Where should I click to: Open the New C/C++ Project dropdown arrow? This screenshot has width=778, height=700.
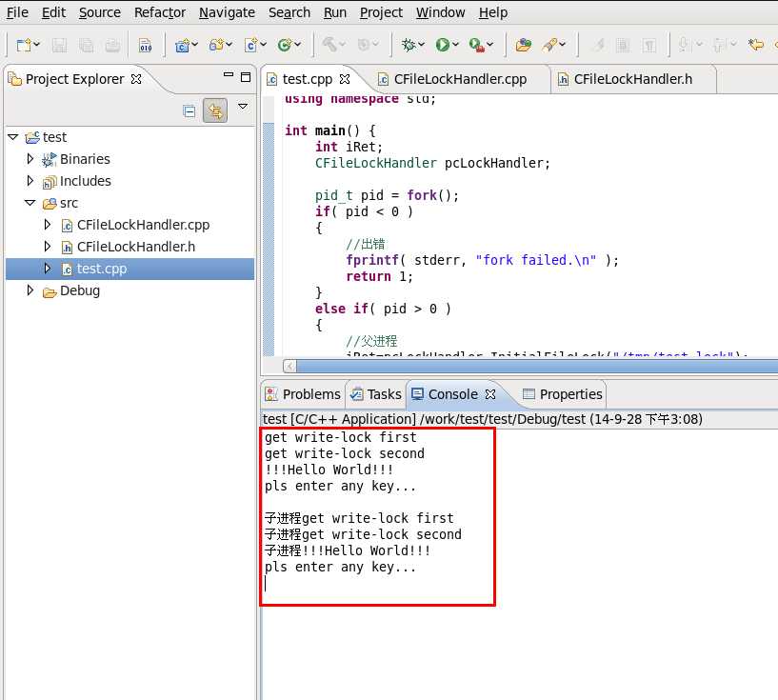pyautogui.click(x=195, y=45)
